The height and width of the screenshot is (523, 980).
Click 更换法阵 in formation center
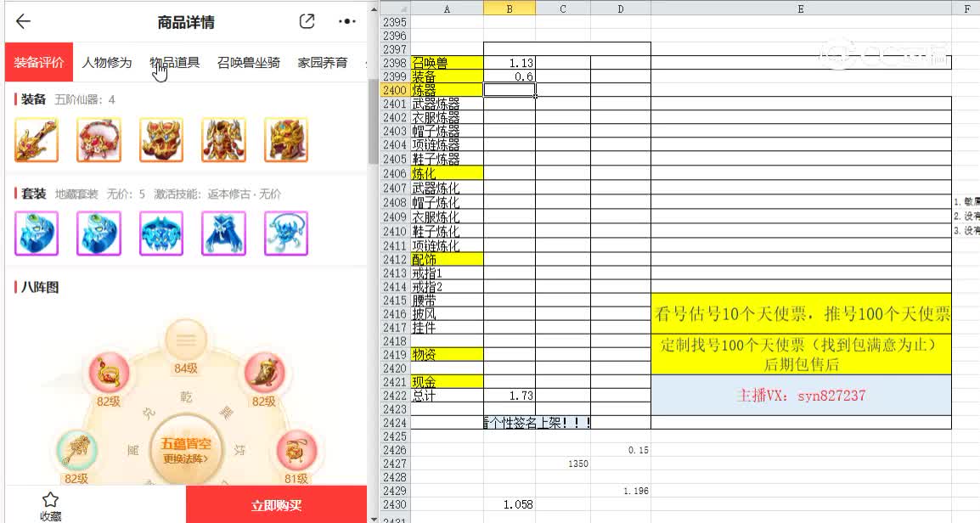pos(186,458)
